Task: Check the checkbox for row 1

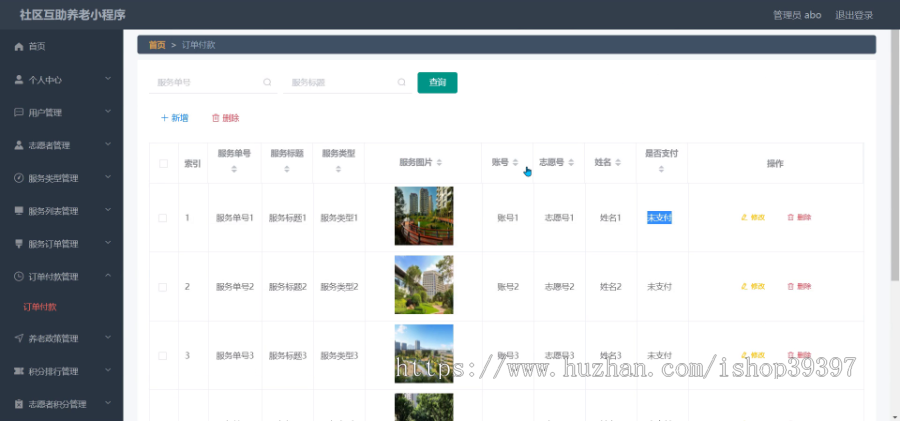Action: pos(162,218)
